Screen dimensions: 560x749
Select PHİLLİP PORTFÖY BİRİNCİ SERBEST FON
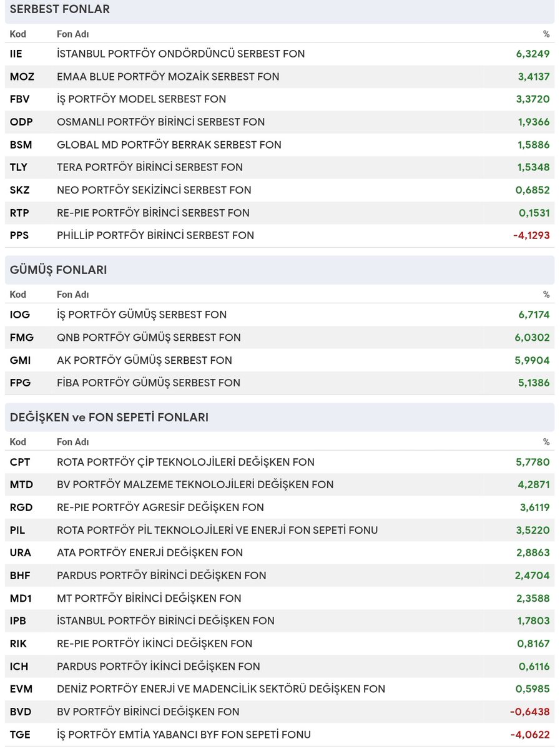click(155, 235)
